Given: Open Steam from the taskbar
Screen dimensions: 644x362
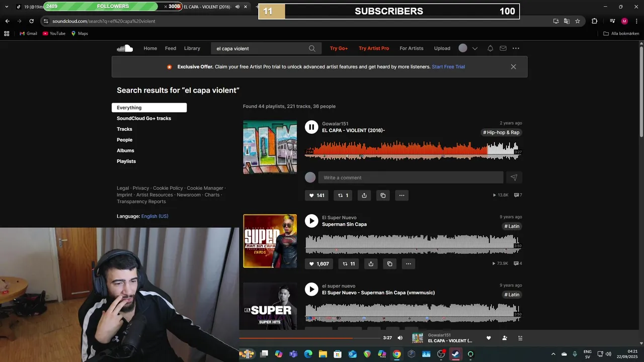Looking at the screenshot, I should tap(456, 354).
